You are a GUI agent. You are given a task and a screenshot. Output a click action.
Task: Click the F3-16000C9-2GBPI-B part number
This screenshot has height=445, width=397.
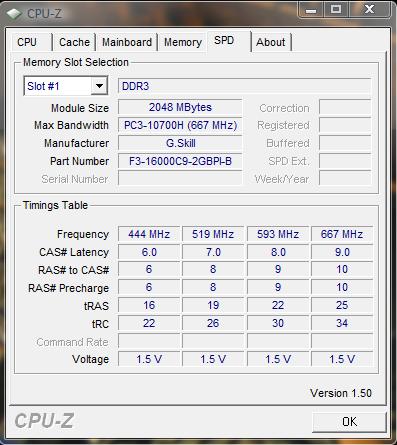[180, 161]
